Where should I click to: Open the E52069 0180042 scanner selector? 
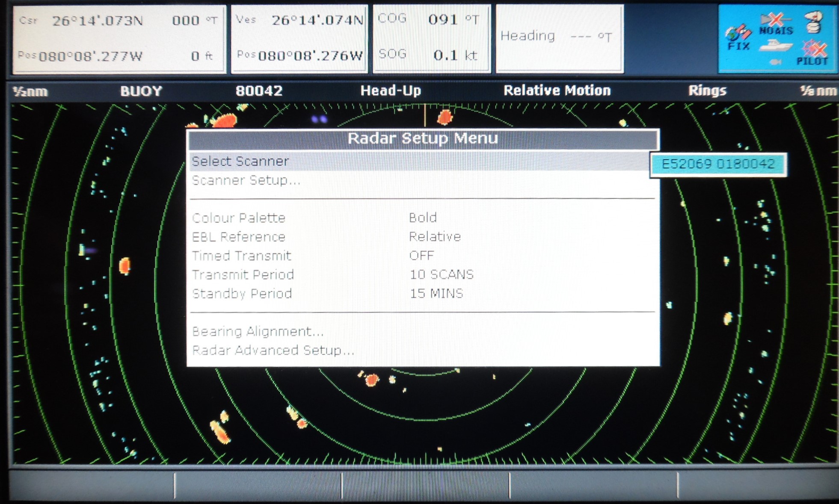coord(718,164)
